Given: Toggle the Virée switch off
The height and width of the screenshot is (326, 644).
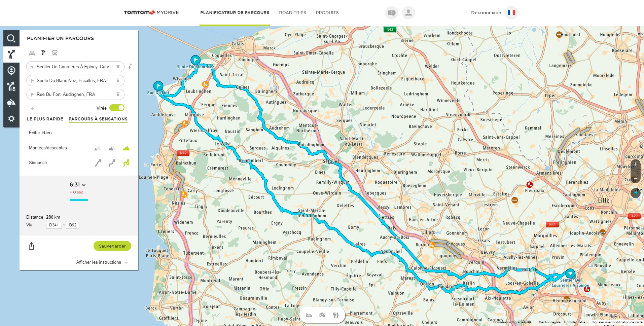Looking at the screenshot, I should [117, 108].
